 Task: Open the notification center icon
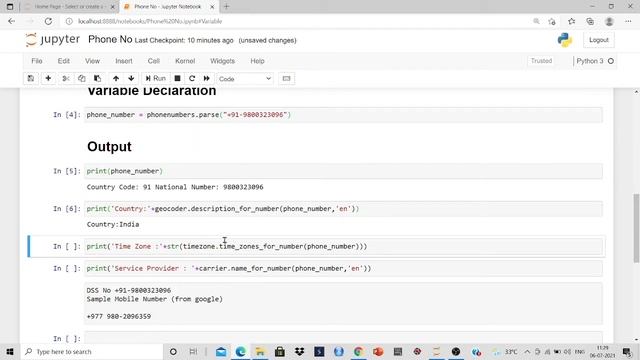[627, 351]
